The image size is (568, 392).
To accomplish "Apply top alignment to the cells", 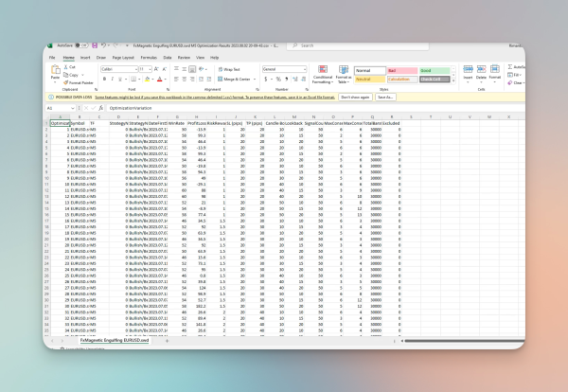I will point(176,69).
